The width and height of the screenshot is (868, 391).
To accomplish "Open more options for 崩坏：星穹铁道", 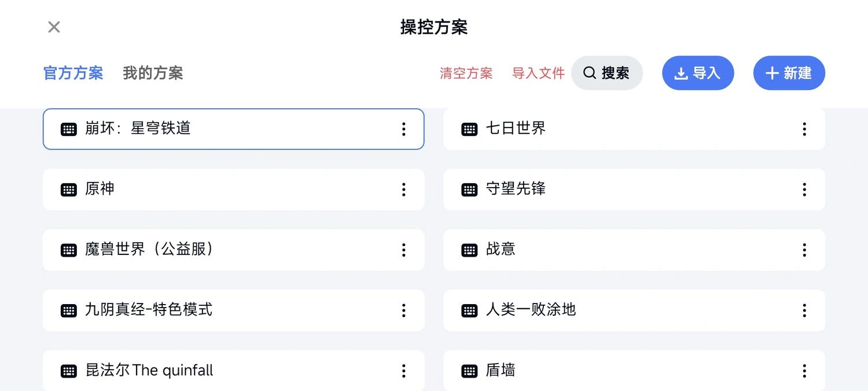I will point(403,129).
